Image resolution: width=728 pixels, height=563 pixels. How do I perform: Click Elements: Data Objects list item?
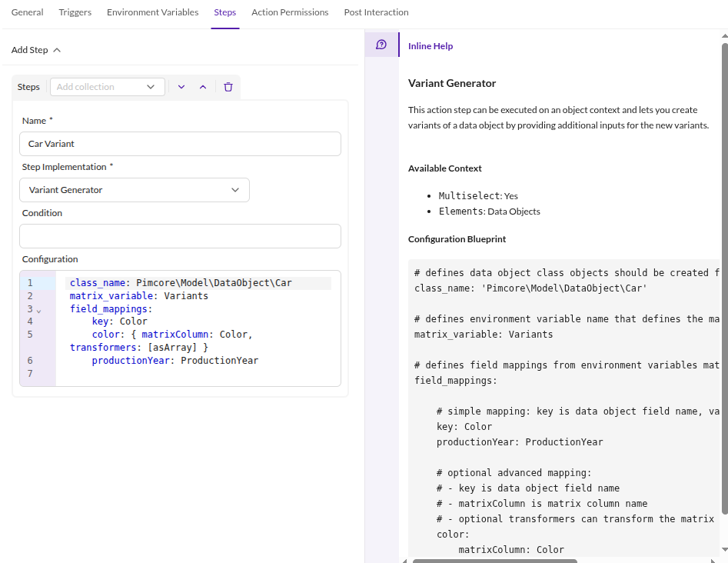tap(490, 212)
